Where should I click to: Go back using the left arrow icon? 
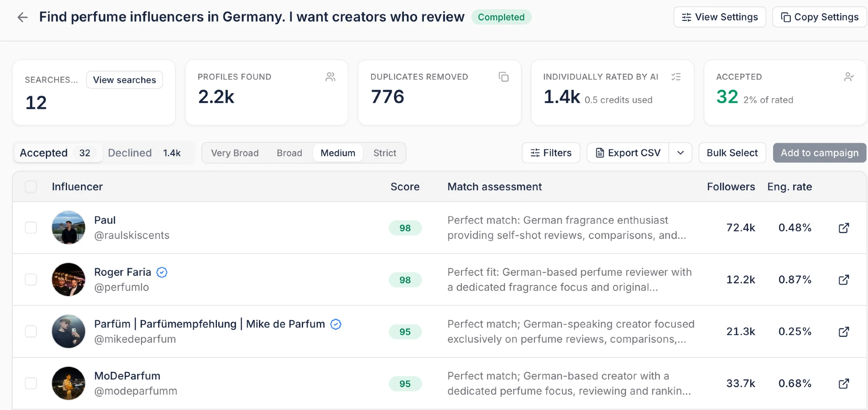pyautogui.click(x=22, y=17)
